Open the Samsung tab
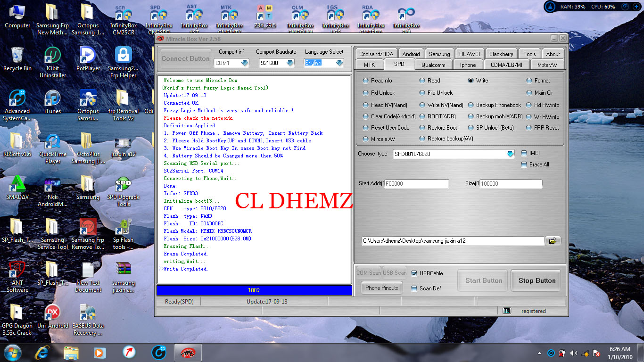644x362 pixels. tap(439, 54)
